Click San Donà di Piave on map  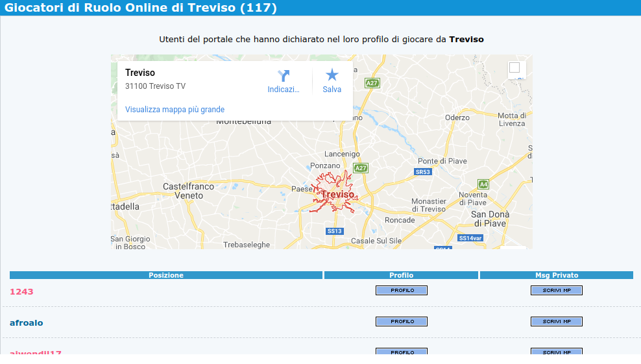coord(490,219)
